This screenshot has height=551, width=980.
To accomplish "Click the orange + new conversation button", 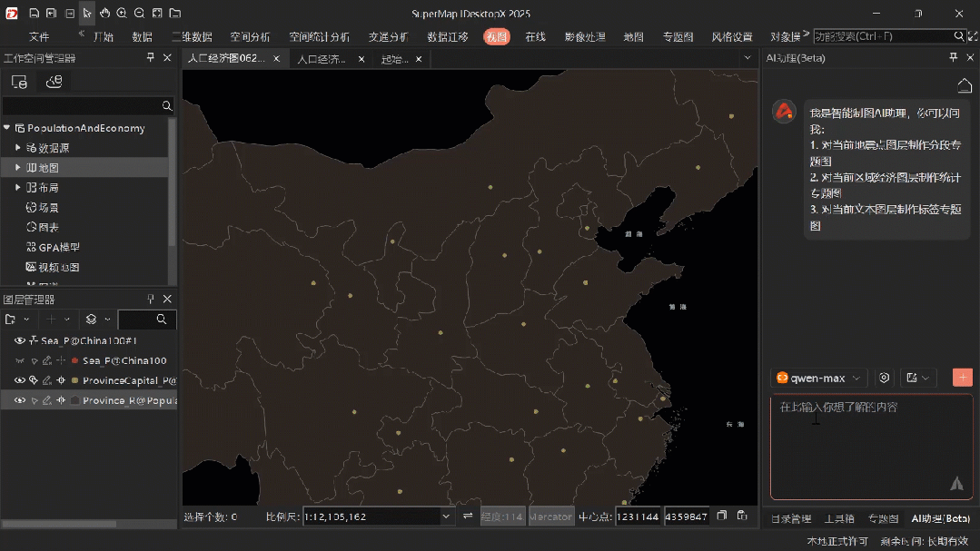I will point(963,378).
